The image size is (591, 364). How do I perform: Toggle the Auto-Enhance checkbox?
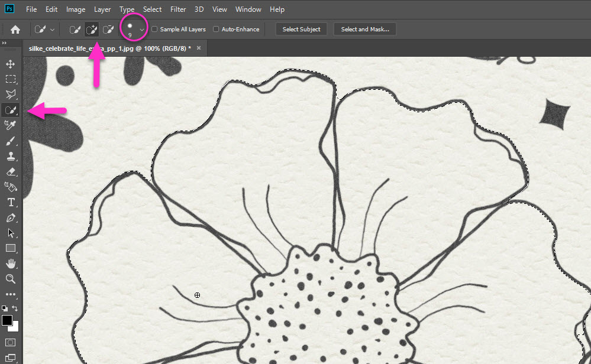(x=216, y=29)
